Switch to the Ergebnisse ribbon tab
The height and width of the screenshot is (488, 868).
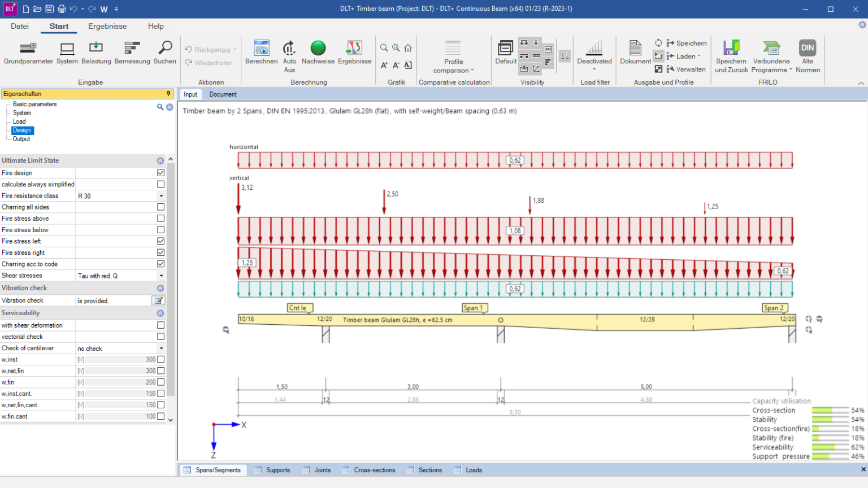[107, 26]
